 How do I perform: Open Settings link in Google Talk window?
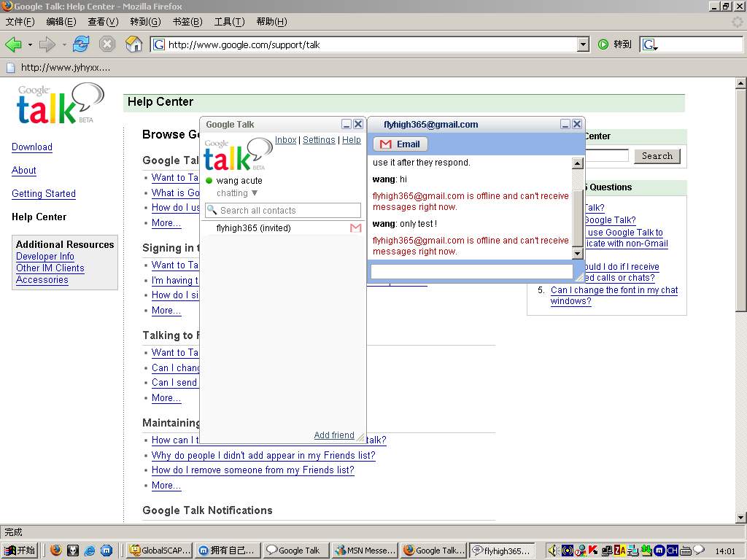319,140
